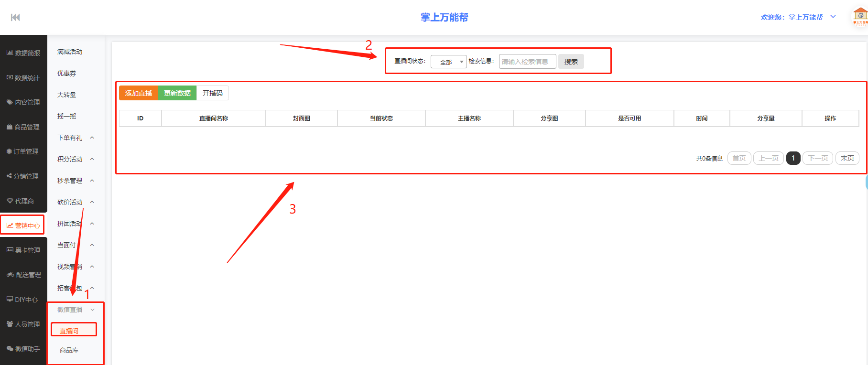Image resolution: width=868 pixels, height=365 pixels.
Task: Open the user account dropdown arrow
Action: (x=833, y=17)
